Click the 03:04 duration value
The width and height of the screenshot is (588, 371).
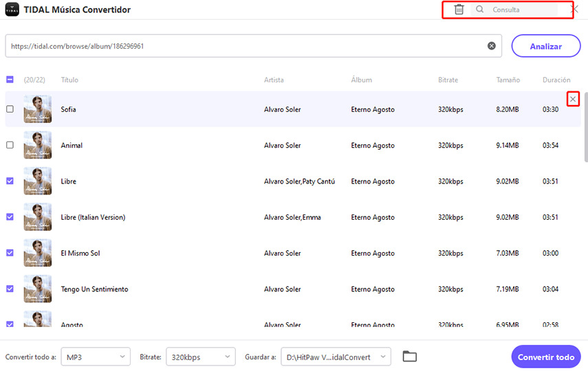[550, 289]
